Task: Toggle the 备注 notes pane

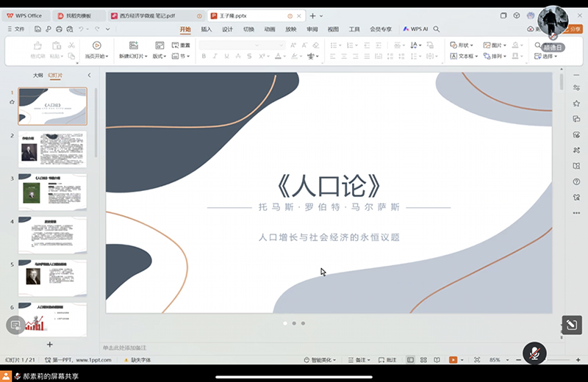Action: pyautogui.click(x=359, y=360)
